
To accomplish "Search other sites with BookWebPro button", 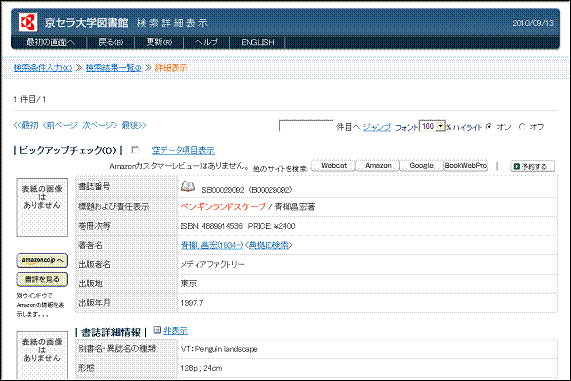I will click(465, 165).
